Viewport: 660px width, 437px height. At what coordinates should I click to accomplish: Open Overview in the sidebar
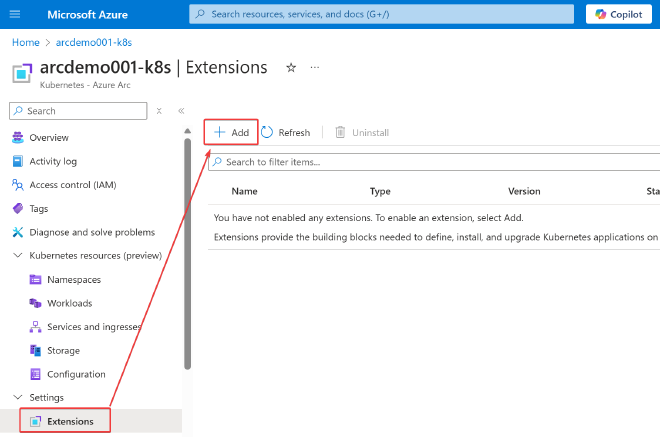(x=49, y=138)
